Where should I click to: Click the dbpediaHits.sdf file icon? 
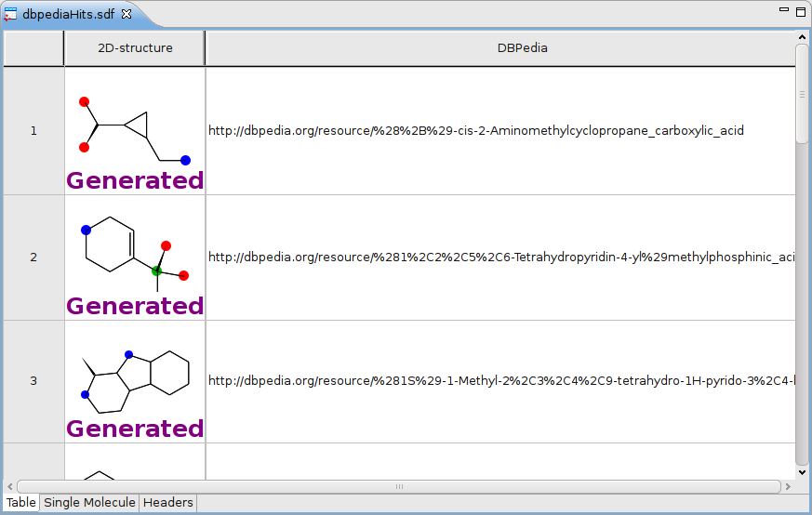(x=11, y=14)
